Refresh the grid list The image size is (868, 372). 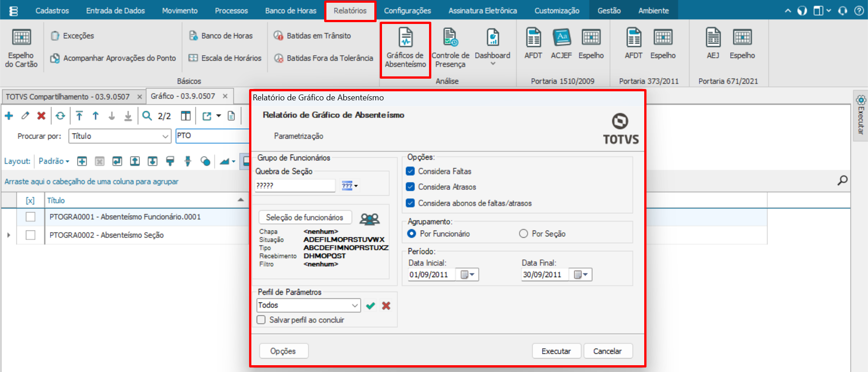click(x=60, y=116)
